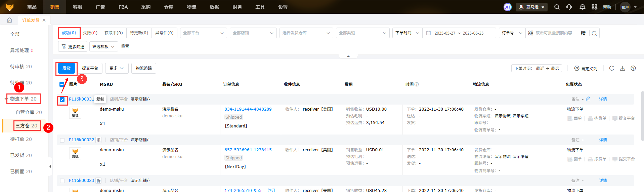Screen dimensions: 644x192
Task: Click the blue 发货 button
Action: click(67, 68)
